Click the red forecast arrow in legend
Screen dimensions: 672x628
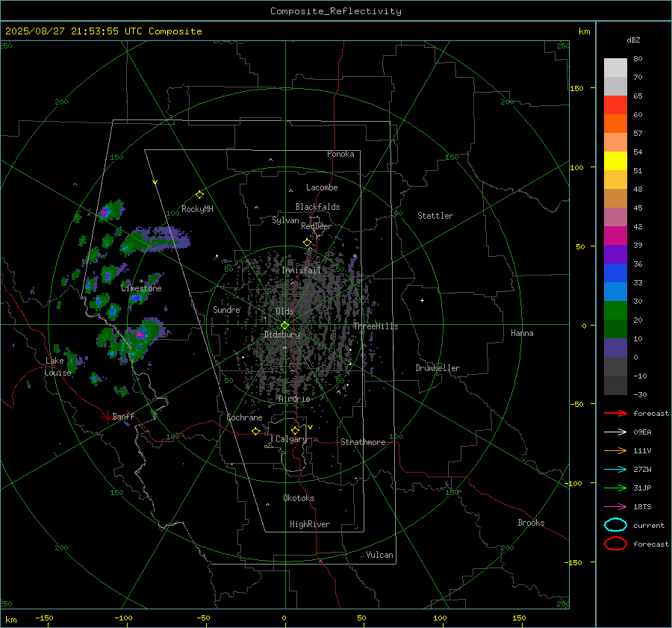tap(615, 413)
